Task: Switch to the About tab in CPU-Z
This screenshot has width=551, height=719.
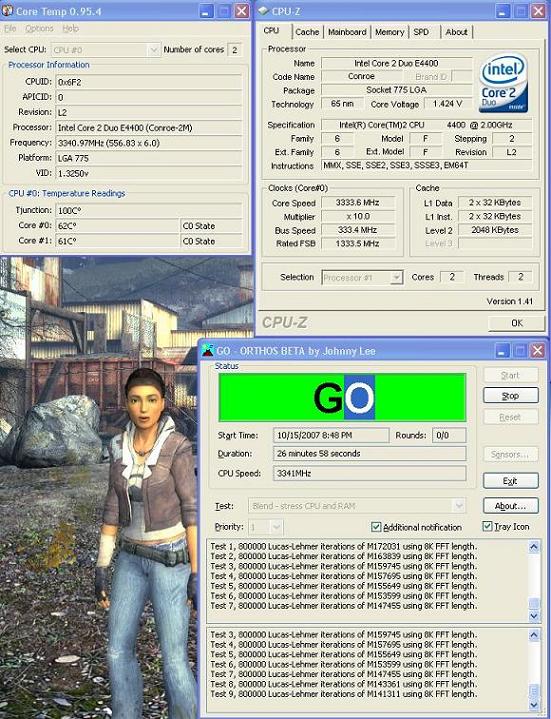Action: click(456, 32)
